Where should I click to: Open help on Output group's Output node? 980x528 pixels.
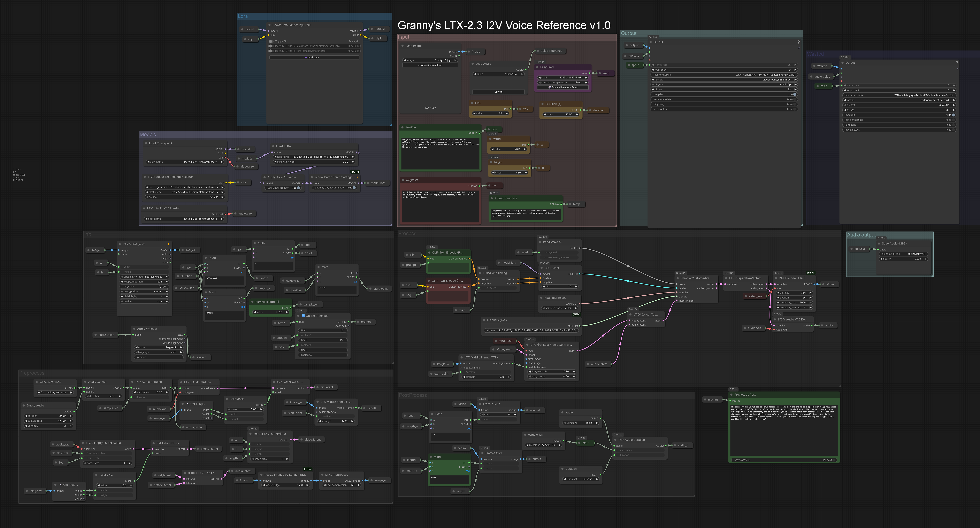[x=798, y=42]
